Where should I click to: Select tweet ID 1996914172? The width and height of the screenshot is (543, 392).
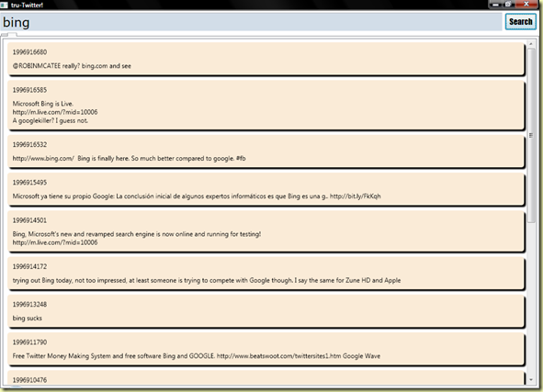pyautogui.click(x=29, y=267)
